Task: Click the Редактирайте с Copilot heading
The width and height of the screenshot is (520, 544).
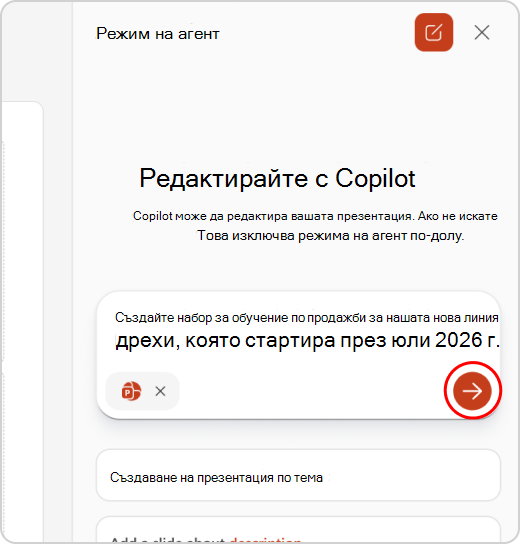Action: pyautogui.click(x=277, y=178)
